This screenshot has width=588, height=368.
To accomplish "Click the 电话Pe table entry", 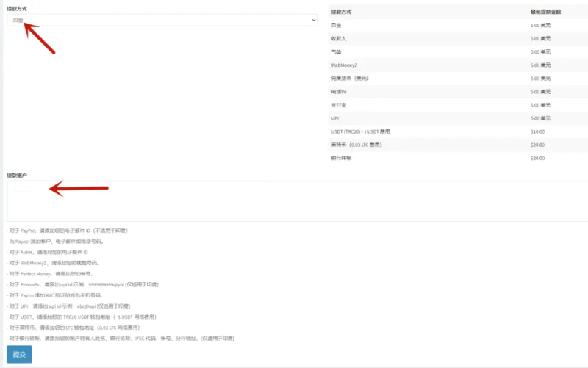I will click(339, 91).
